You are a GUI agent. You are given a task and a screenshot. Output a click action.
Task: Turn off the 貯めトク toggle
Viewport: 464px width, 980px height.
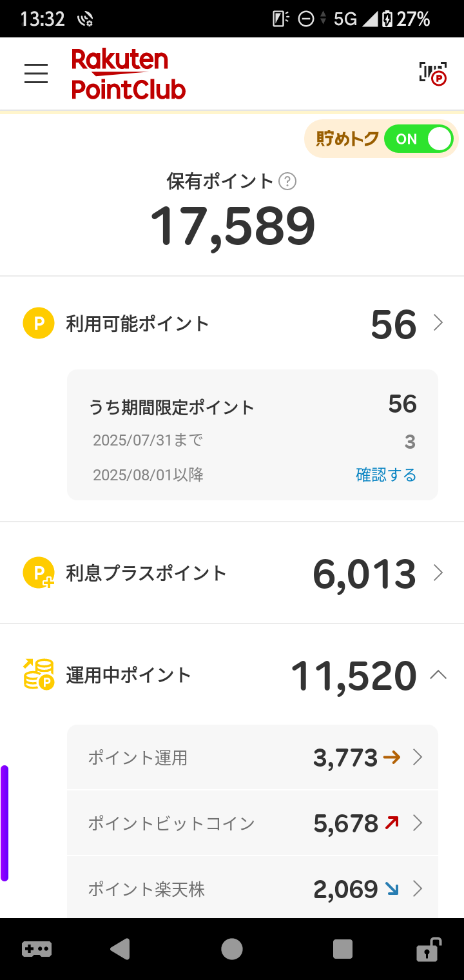419,139
